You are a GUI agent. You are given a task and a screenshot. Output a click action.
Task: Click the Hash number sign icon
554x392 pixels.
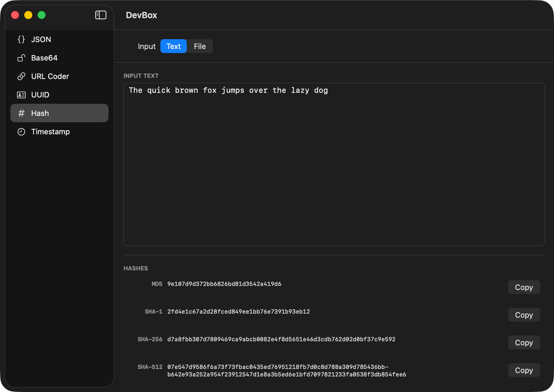click(21, 113)
